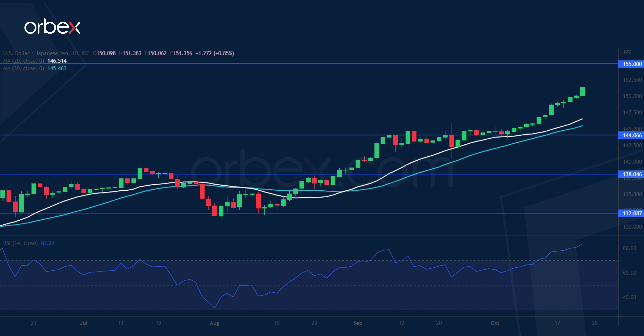
Task: Click the Oct label on time axis
Action: 495,323
